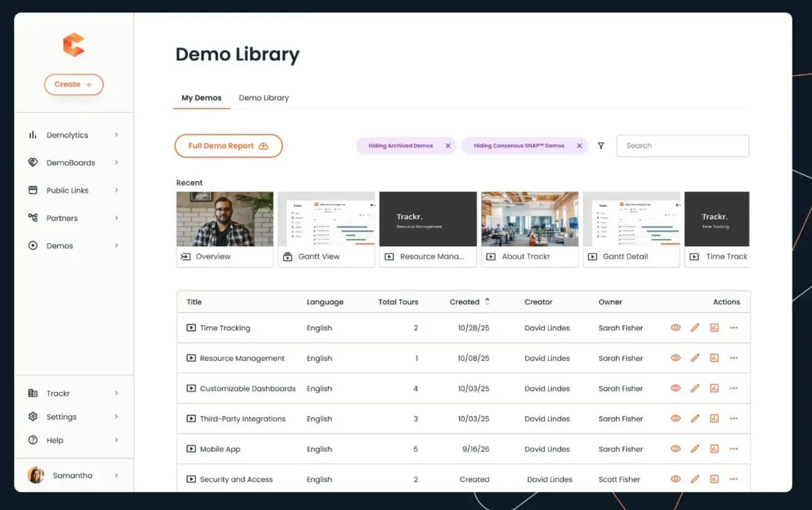Open more actions for Resource Management

click(734, 358)
